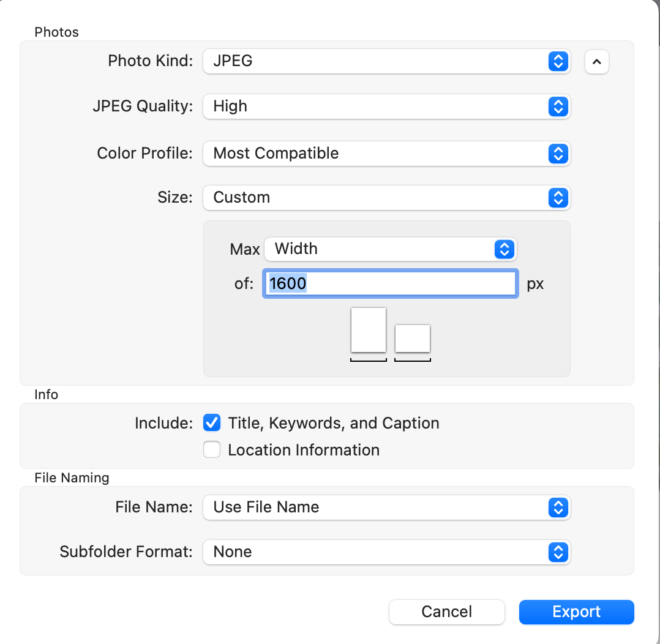Click blue arrows on JPEG Quality popup
660x644 pixels.
[558, 107]
